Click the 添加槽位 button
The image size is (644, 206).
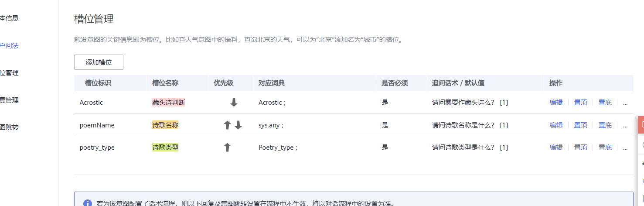pos(99,62)
